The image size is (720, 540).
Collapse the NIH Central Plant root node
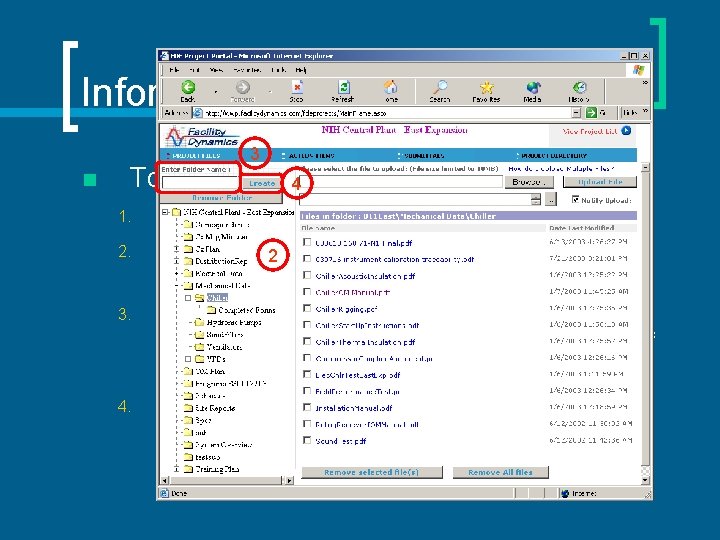(165, 212)
